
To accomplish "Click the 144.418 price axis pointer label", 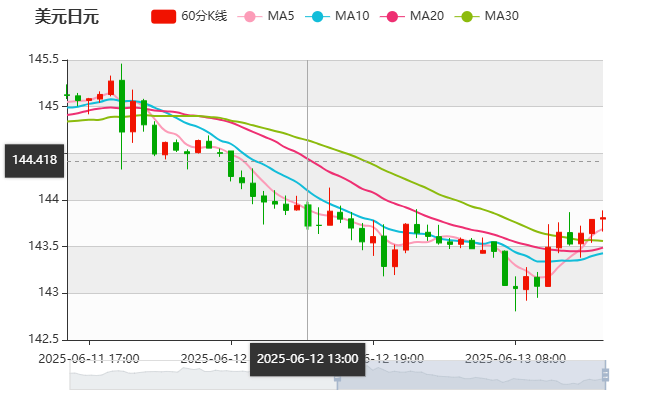I will tap(34, 160).
